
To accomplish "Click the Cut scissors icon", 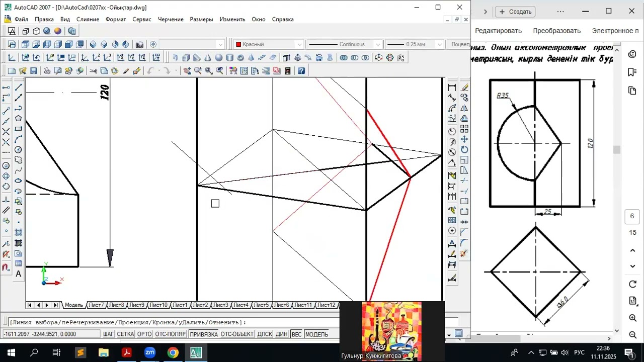I will 93,71.
